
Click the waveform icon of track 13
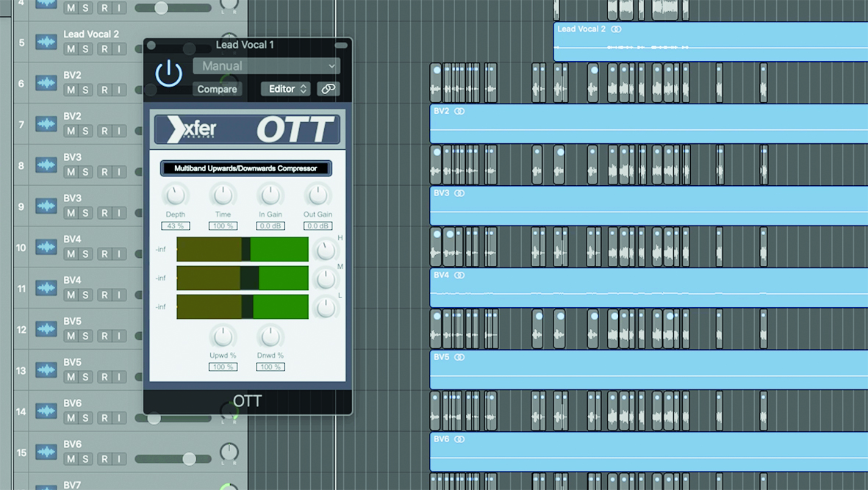[46, 370]
